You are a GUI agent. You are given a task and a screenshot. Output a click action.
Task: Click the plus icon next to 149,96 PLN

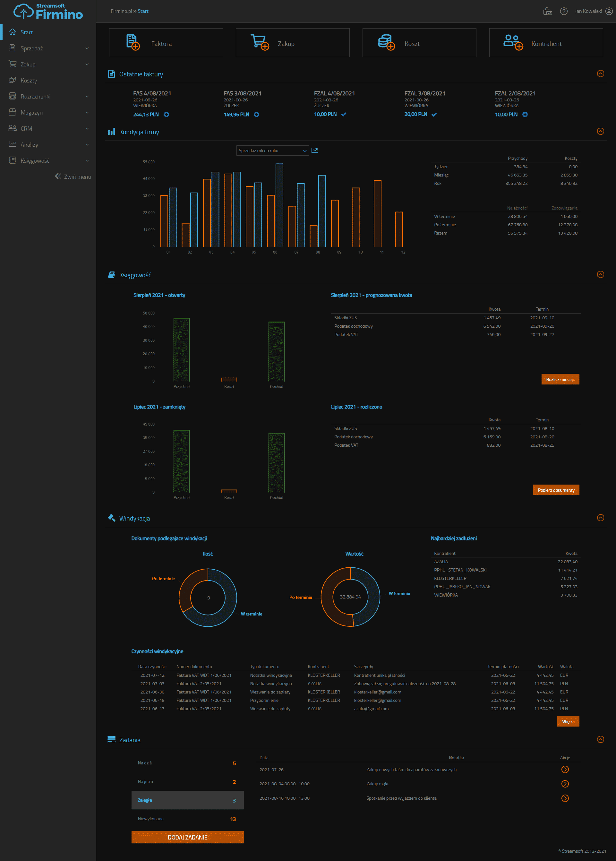pyautogui.click(x=256, y=115)
